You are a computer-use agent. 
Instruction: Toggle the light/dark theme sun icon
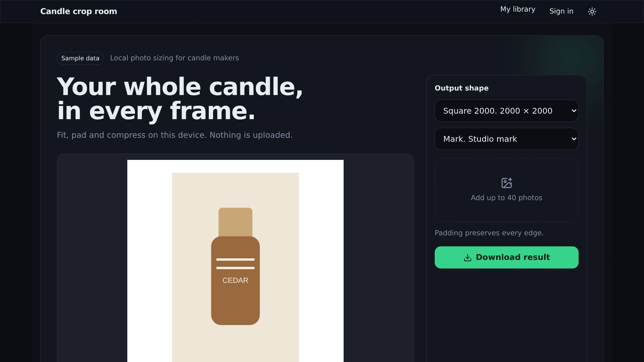click(592, 11)
